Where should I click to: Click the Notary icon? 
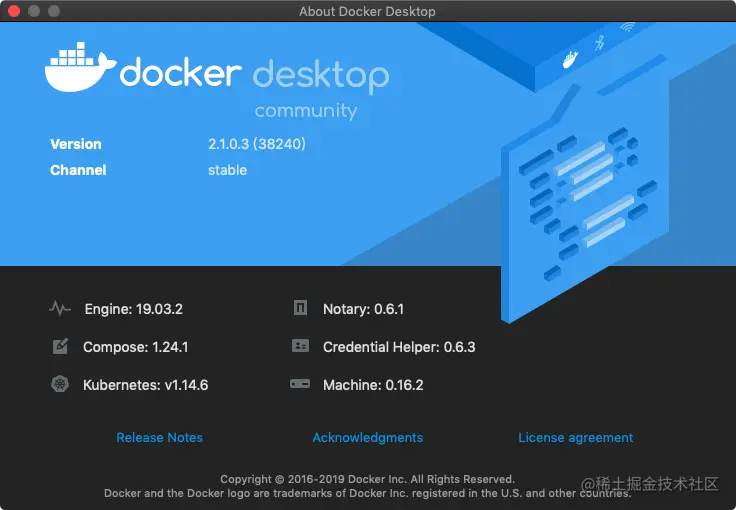coord(300,308)
